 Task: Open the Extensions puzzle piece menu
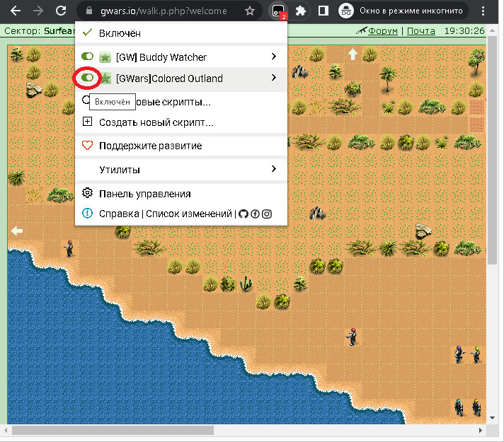301,11
